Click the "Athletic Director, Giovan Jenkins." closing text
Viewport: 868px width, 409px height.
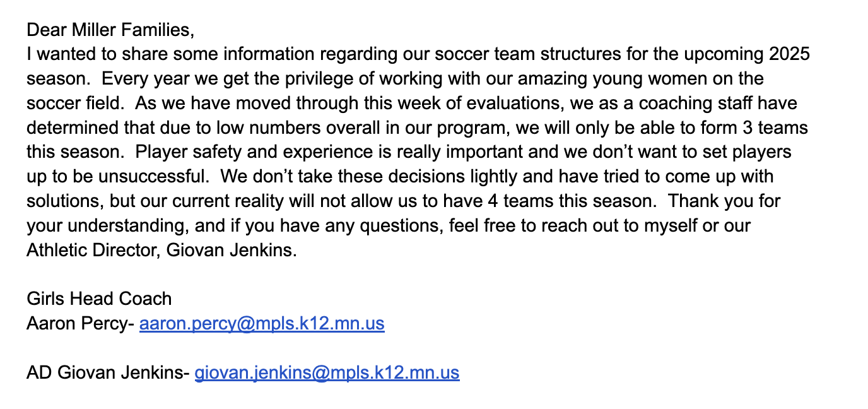(161, 250)
